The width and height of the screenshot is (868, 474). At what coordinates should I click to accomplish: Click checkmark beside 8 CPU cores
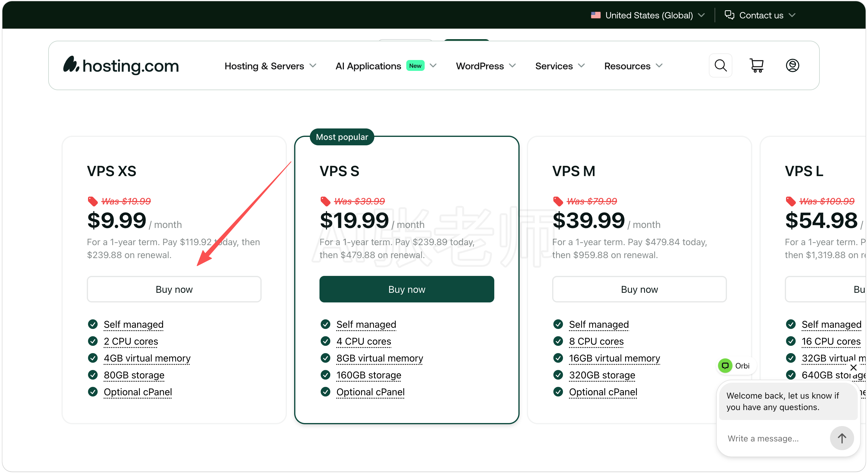(558, 341)
